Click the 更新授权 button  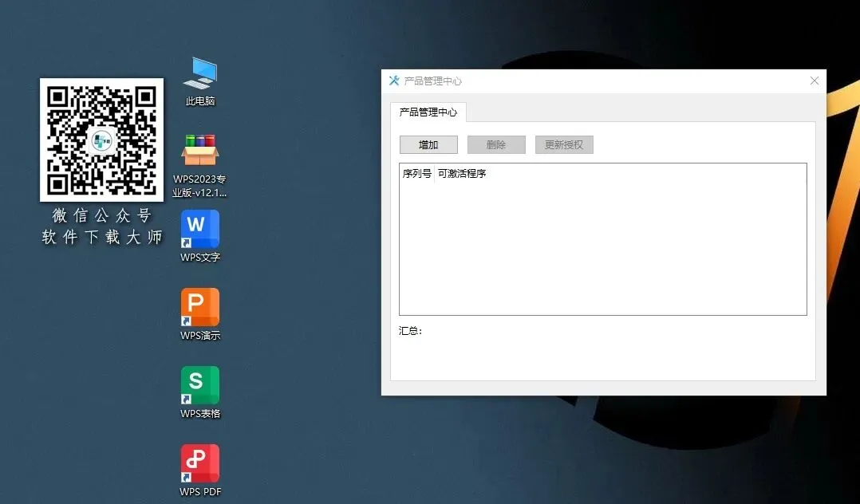(564, 145)
